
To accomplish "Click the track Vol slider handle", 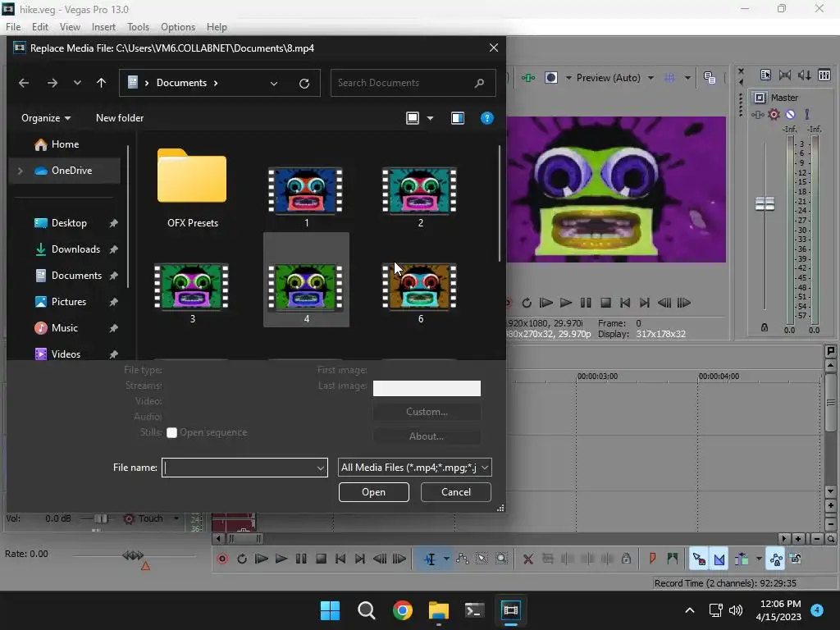I will coord(100,518).
